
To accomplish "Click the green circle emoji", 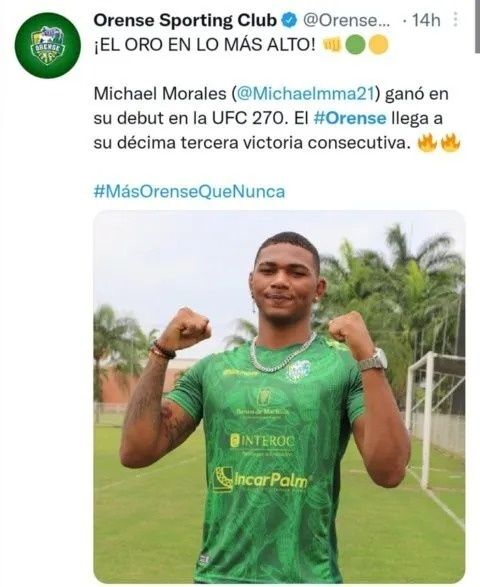I will tap(355, 45).
